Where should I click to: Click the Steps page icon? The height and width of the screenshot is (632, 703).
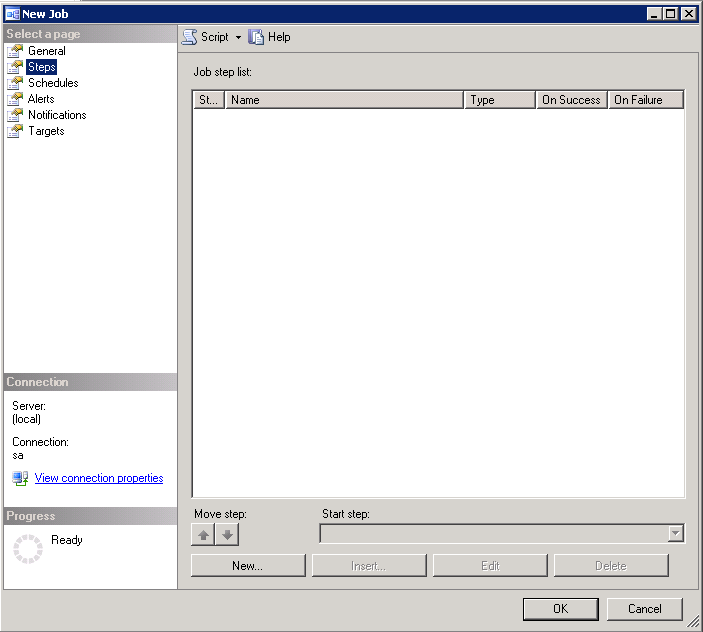(x=15, y=67)
